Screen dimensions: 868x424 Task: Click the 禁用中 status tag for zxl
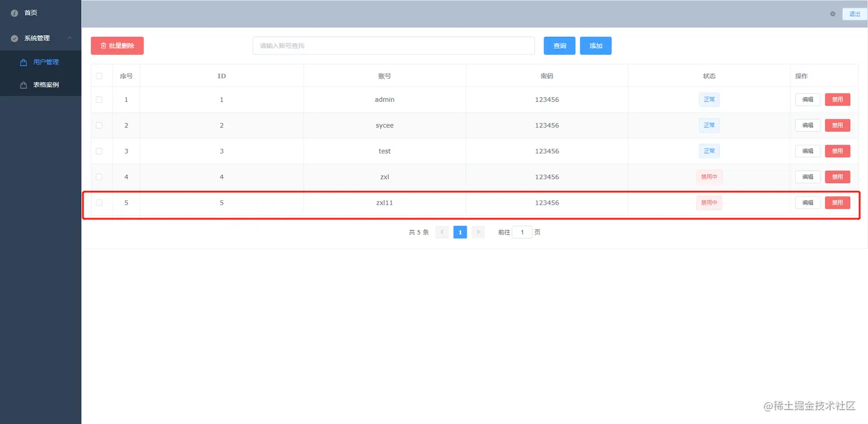pyautogui.click(x=709, y=177)
